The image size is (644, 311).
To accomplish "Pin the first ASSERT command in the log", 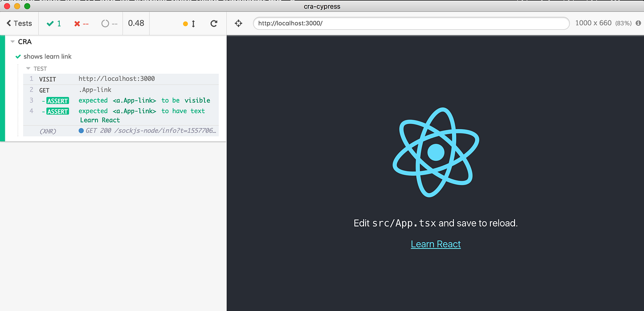I will click(57, 101).
